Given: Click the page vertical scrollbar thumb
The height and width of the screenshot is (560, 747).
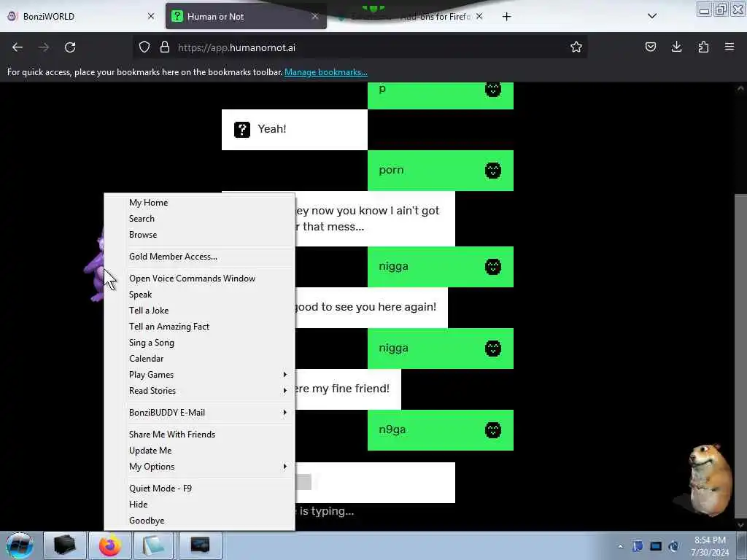Looking at the screenshot, I should 740,355.
